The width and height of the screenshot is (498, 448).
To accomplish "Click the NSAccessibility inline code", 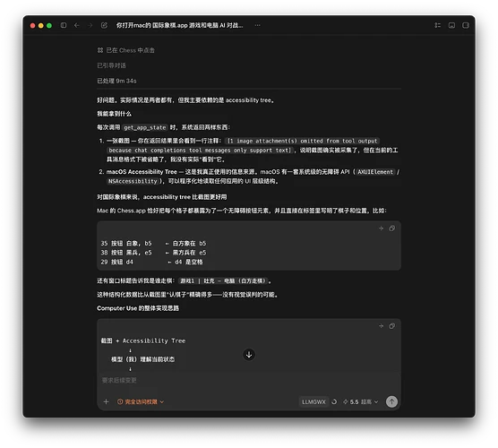I will pyautogui.click(x=133, y=181).
